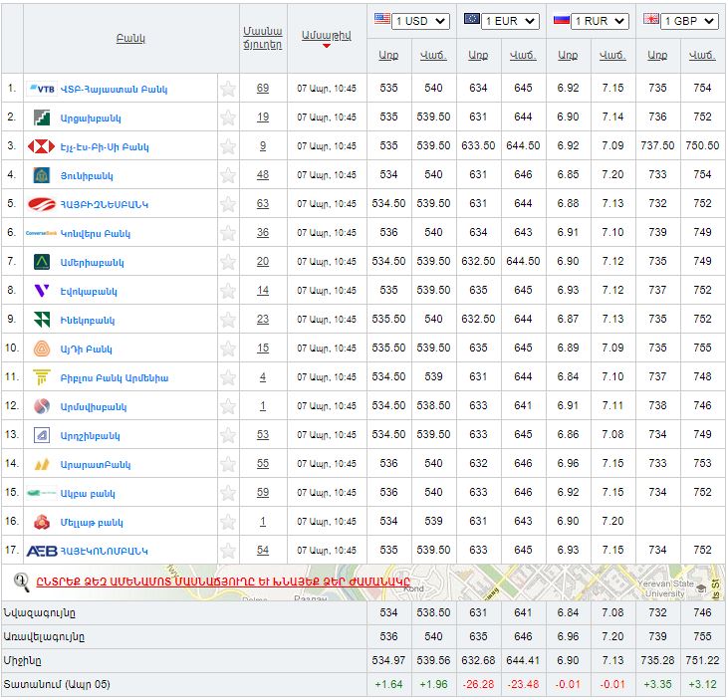
Task: Click the Byblos Bank yellow logo in row 11
Action: click(x=42, y=377)
